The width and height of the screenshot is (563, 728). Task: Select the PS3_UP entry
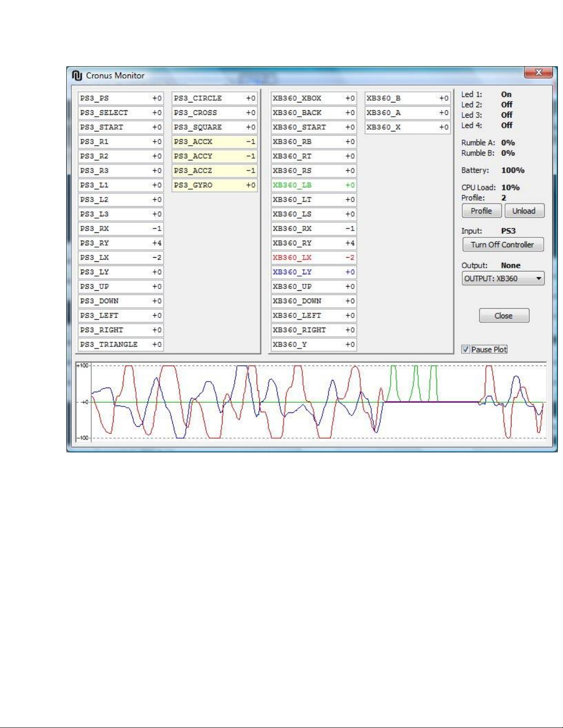tap(121, 287)
